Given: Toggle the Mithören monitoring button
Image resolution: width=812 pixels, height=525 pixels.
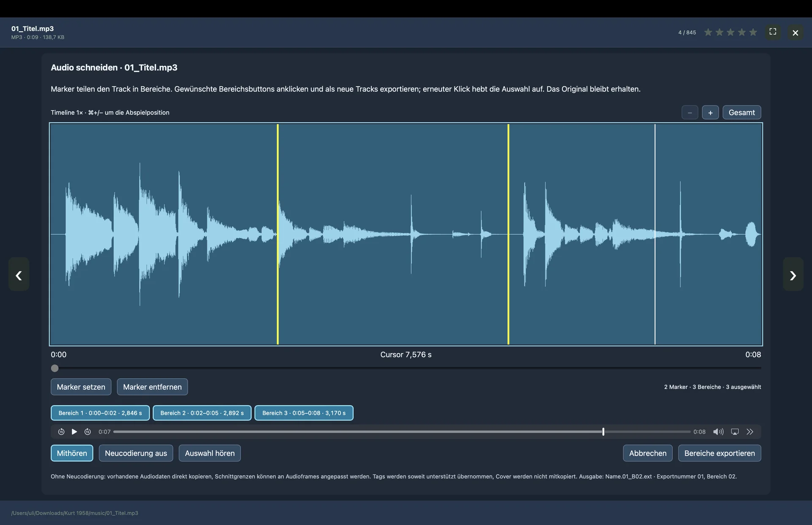Looking at the screenshot, I should pyautogui.click(x=72, y=453).
